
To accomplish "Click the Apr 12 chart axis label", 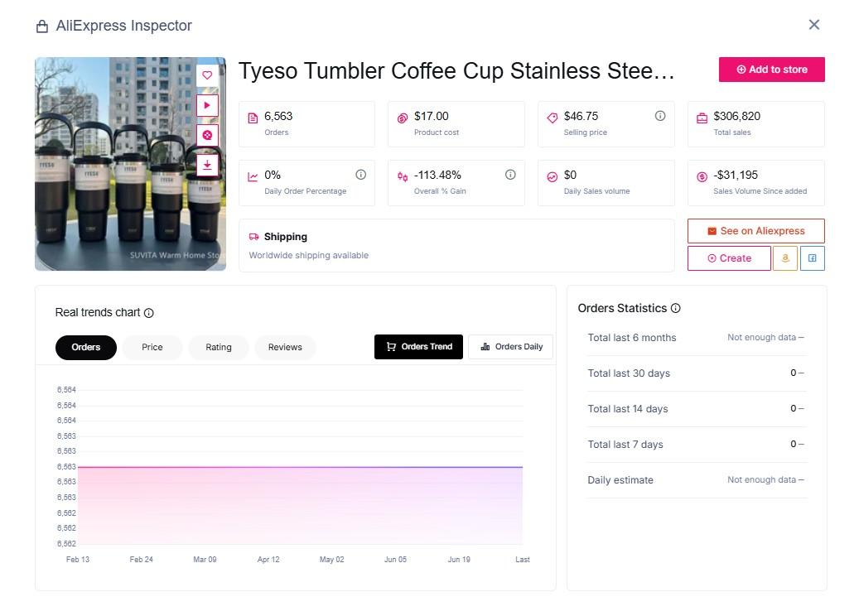I will point(268,560).
